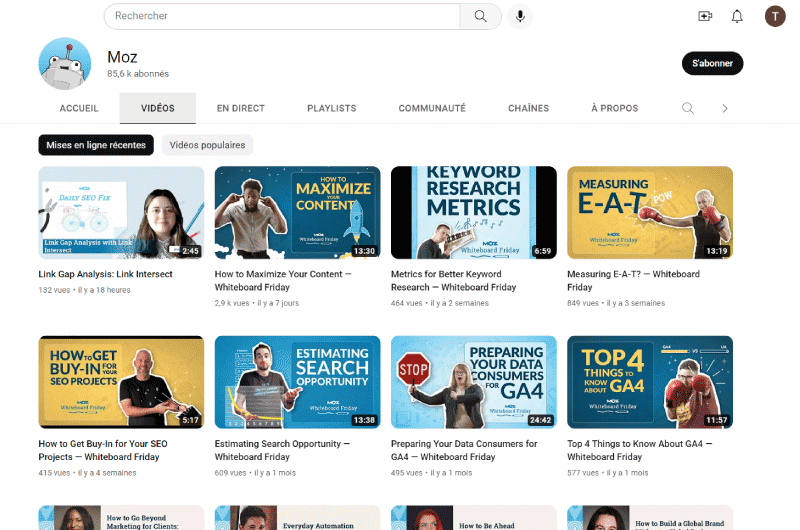This screenshot has height=530, width=800.
Task: Open Measuring E-A-T thumbnail
Action: pyautogui.click(x=650, y=212)
